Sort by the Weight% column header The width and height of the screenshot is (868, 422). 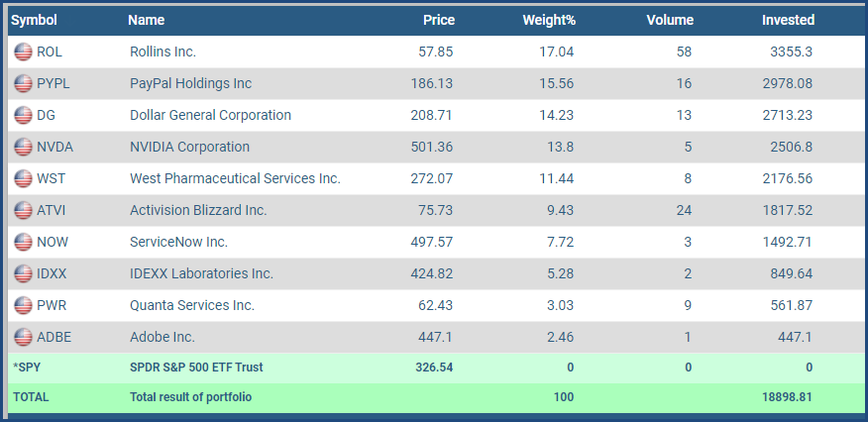549,20
